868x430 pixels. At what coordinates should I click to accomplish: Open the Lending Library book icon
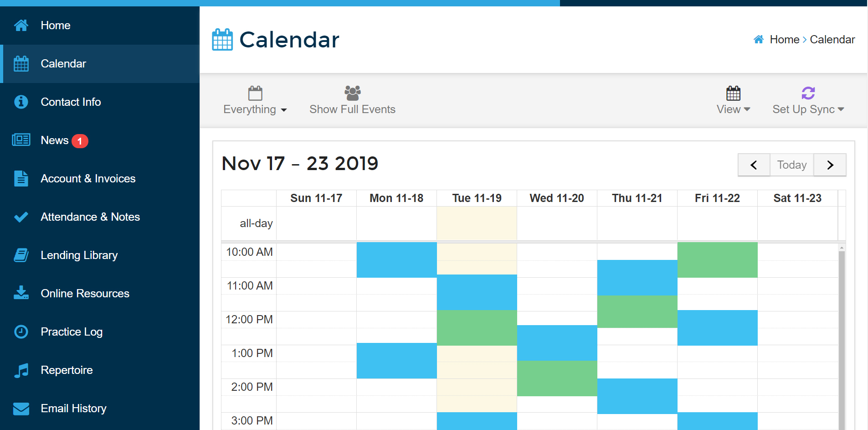point(21,255)
